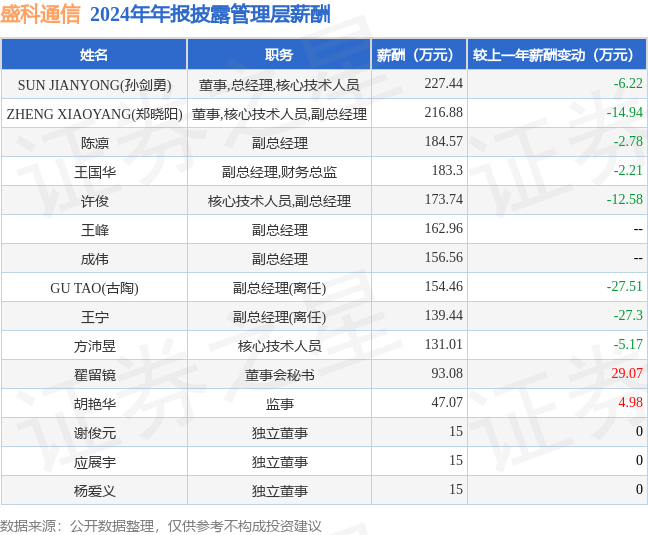Click the name cell 陈凛
Viewport: 648px width, 535px height.
point(95,143)
